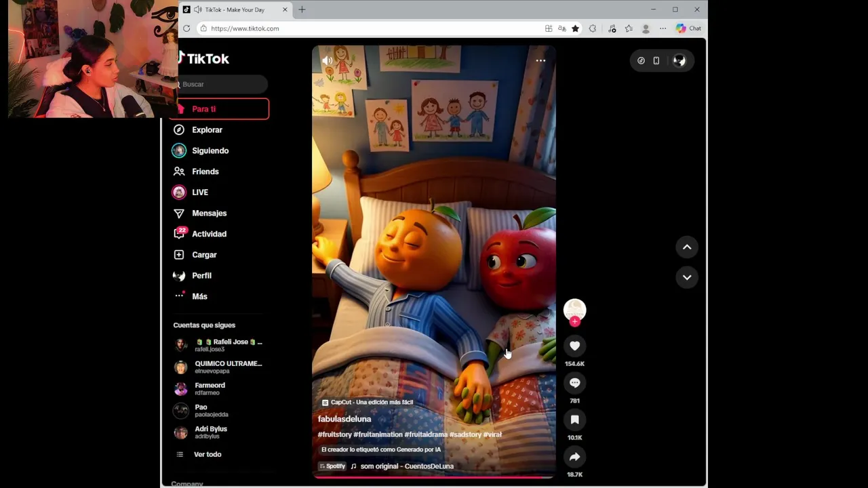Select the TikTok - Make Your Day tab
Screen dimensions: 868x488
[x=236, y=9]
